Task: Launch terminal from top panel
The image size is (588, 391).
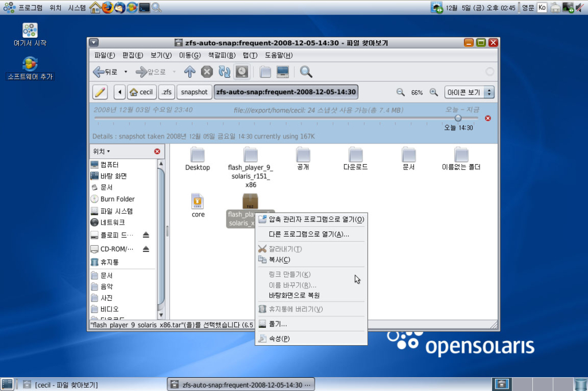Action: coord(144,7)
